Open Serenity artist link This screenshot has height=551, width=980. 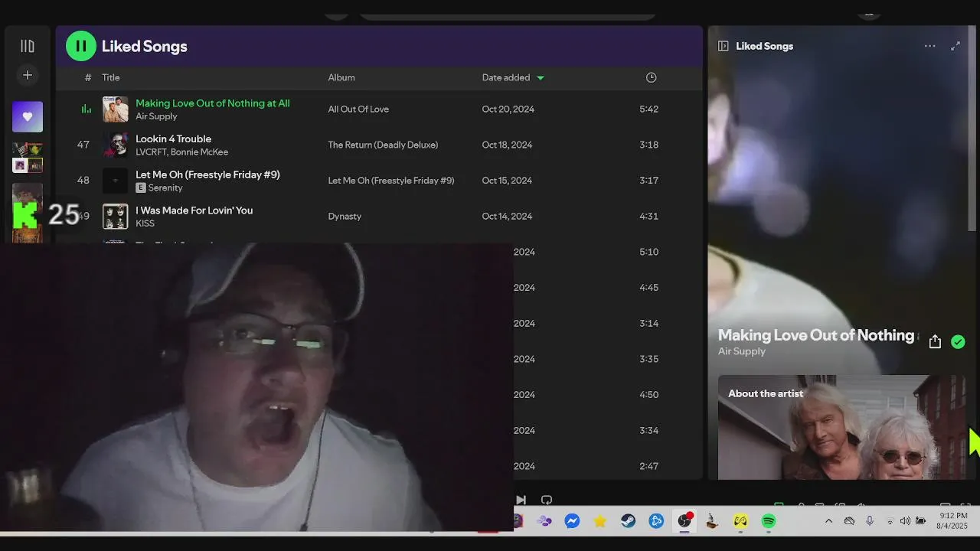point(165,187)
